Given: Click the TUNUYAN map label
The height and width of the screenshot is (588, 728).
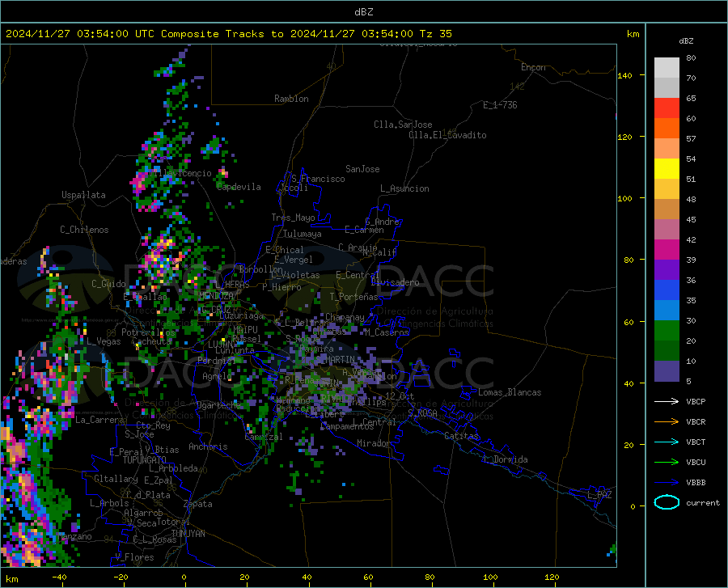Looking at the screenshot, I should [x=188, y=534].
